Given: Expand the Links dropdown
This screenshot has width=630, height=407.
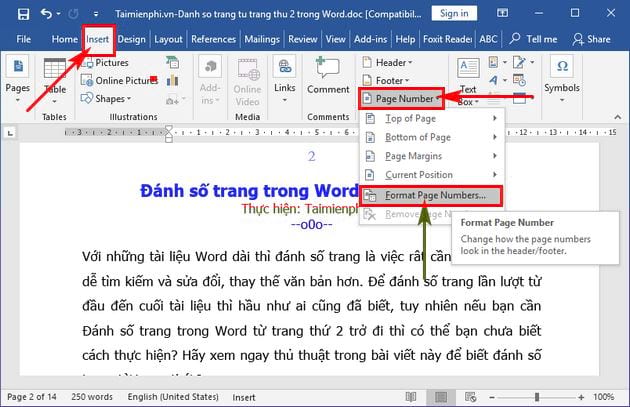Looking at the screenshot, I should point(285,79).
